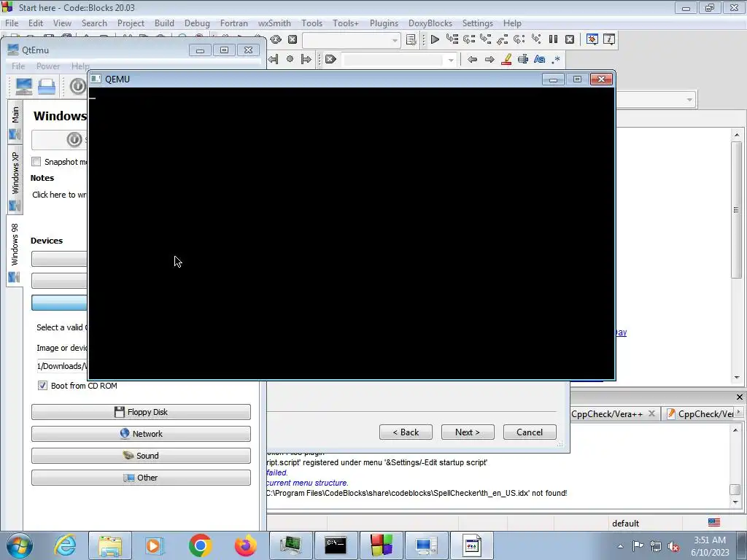Screen dimensions: 747x560
Task: Uncheck the Boot from CD ROM checkbox
Action: tap(42, 386)
